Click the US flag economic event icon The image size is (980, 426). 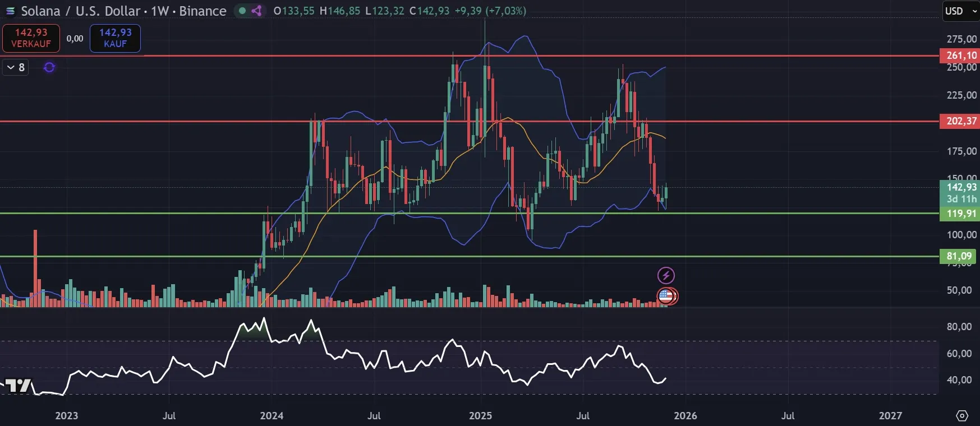[666, 295]
